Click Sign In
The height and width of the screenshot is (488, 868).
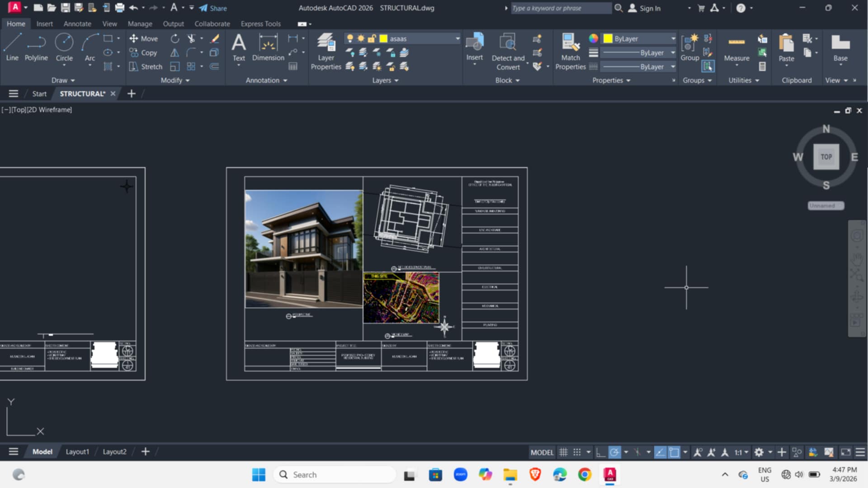pyautogui.click(x=645, y=8)
